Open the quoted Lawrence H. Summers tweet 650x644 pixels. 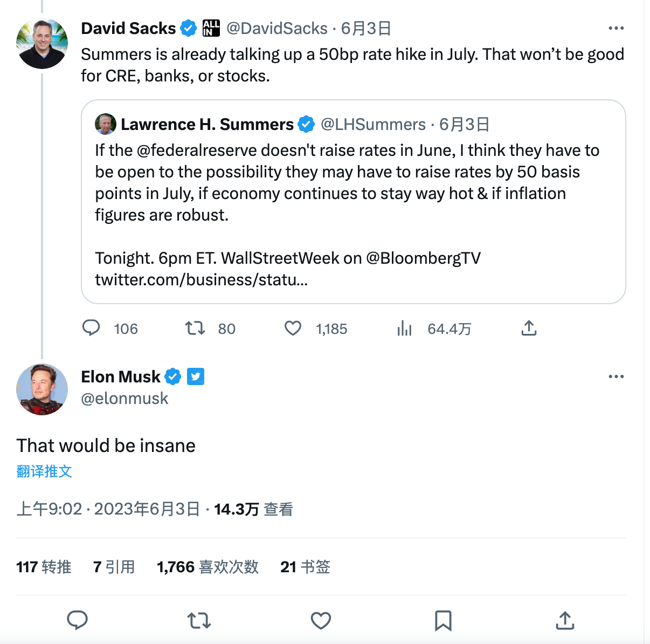[x=353, y=183]
